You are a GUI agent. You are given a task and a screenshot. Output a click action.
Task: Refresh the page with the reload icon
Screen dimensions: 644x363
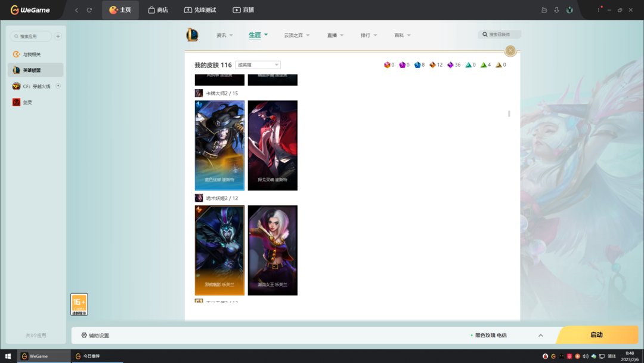[x=89, y=10]
